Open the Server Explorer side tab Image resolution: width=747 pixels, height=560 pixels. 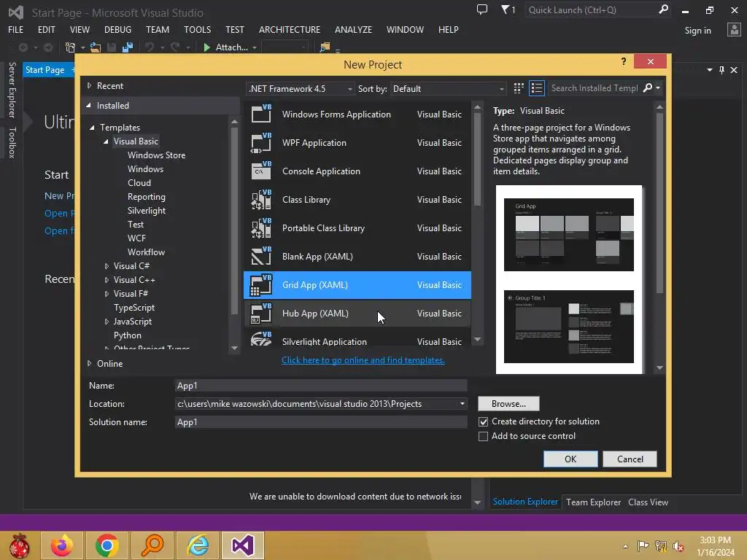coord(12,90)
